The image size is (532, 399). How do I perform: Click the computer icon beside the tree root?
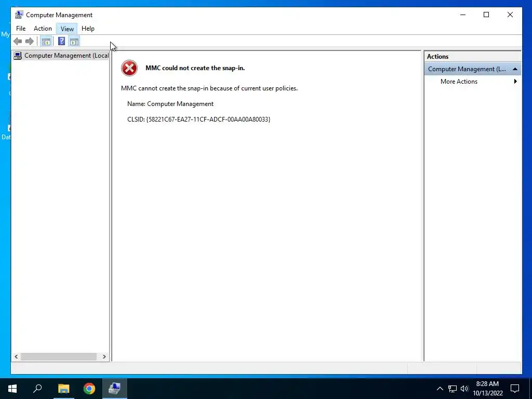18,56
